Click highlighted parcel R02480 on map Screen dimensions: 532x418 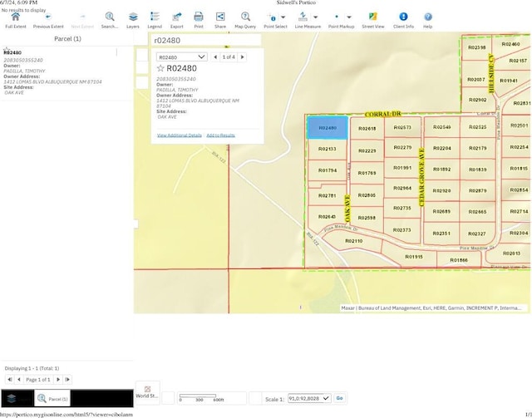click(x=328, y=128)
